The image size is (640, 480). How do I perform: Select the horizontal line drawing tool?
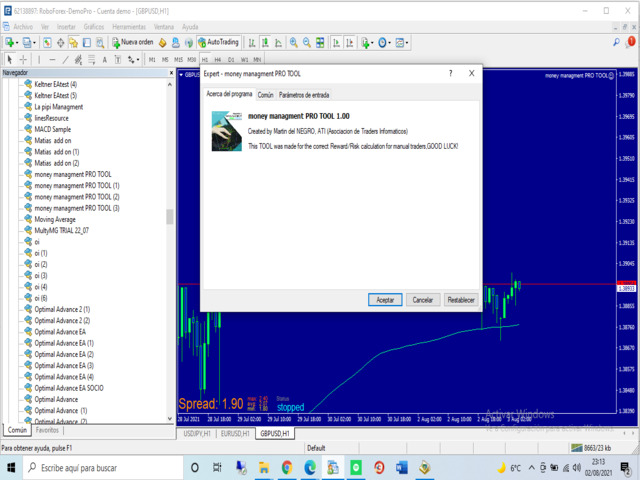52,60
